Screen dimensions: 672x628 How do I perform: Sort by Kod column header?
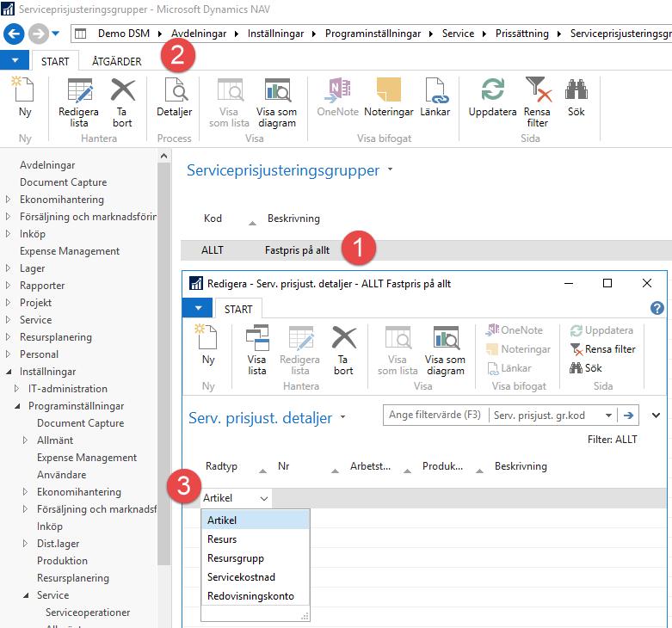pyautogui.click(x=213, y=219)
